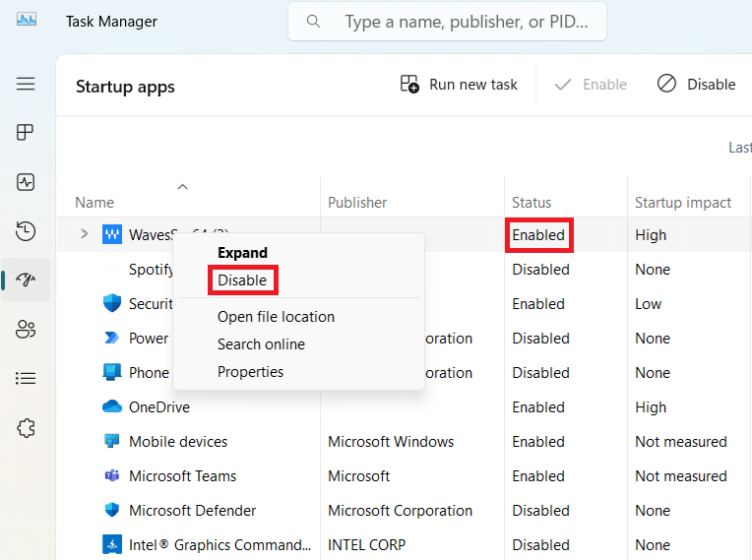Select the Microsoft Teams startup row
Image resolution: width=752 pixels, height=560 pixels.
183,476
